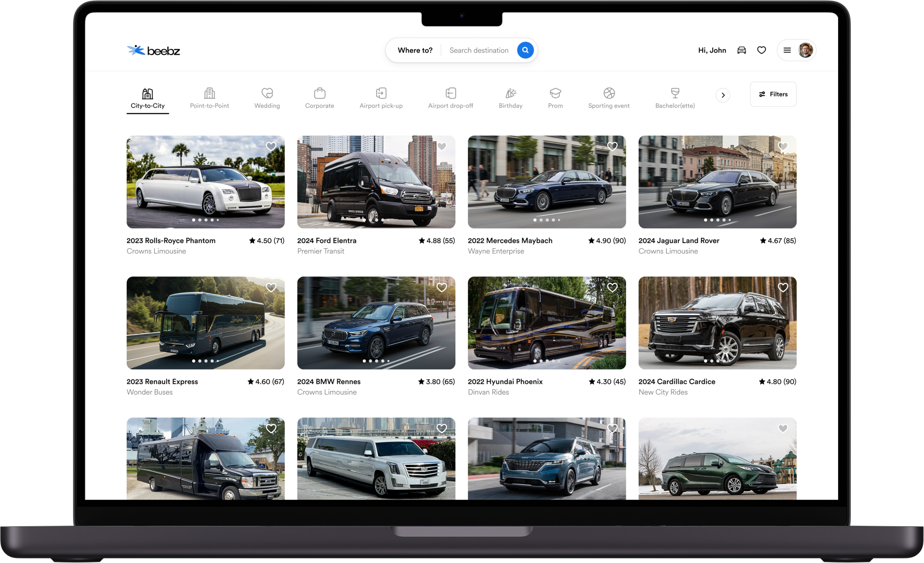Click the 3.80 (65) rating
The height and width of the screenshot is (563, 924).
[x=436, y=382]
